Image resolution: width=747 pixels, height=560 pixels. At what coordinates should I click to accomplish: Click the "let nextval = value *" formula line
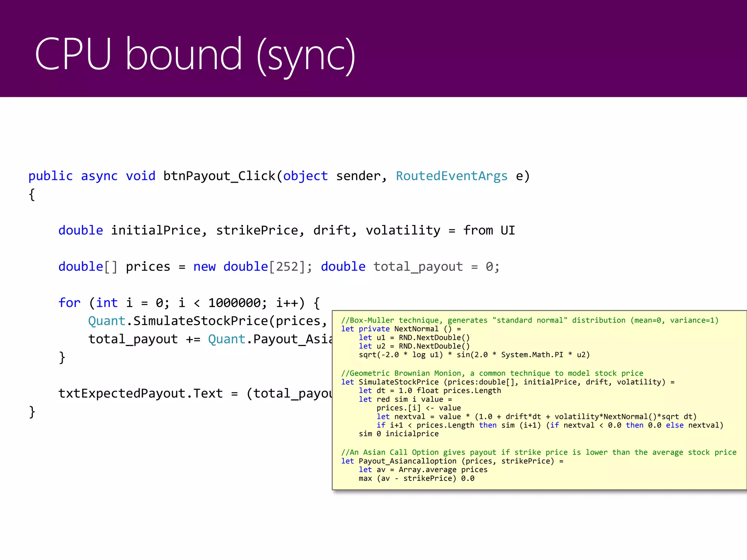pyautogui.click(x=537, y=417)
